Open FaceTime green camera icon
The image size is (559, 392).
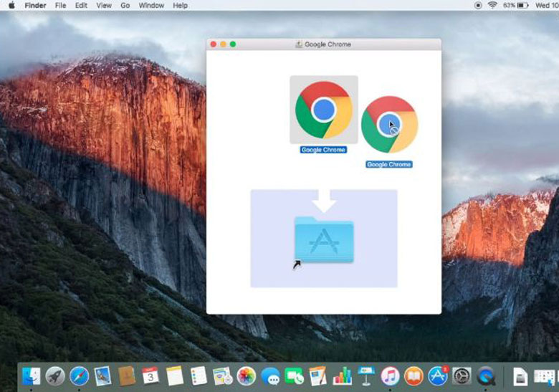[x=294, y=376]
